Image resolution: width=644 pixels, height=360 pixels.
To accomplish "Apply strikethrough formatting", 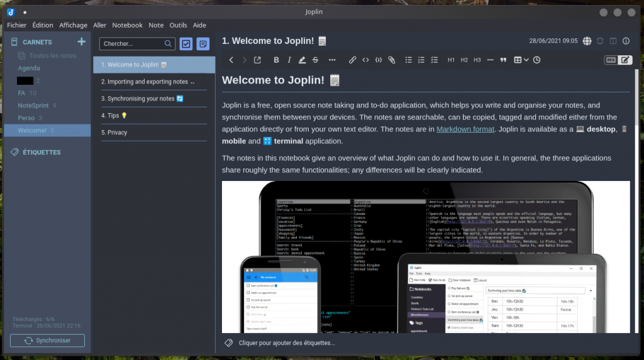I will pos(316,60).
